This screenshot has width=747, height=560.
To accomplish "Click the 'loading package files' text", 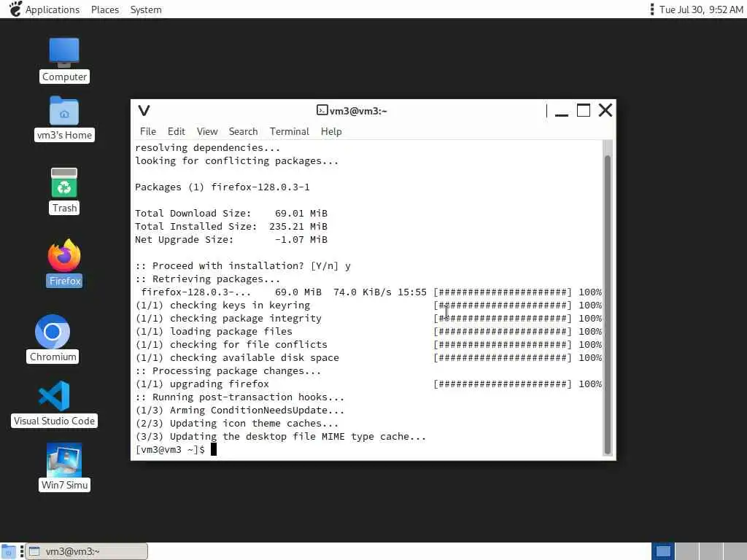I will [x=231, y=332].
